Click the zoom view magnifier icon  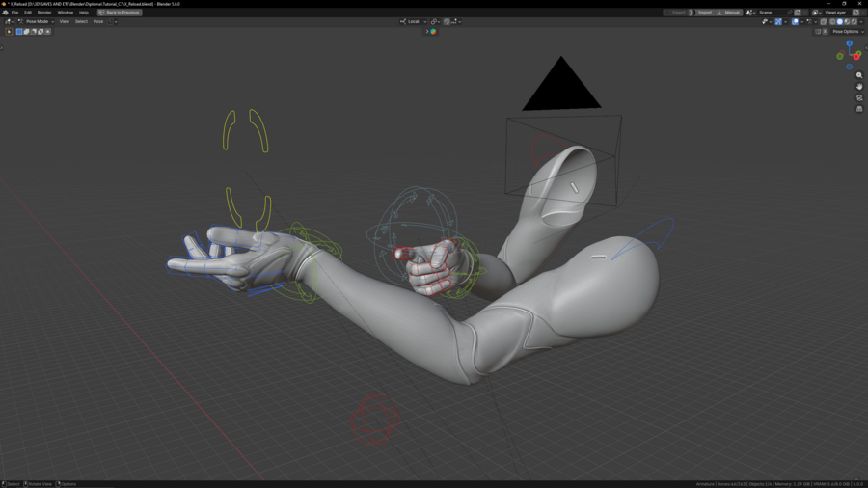coord(859,75)
